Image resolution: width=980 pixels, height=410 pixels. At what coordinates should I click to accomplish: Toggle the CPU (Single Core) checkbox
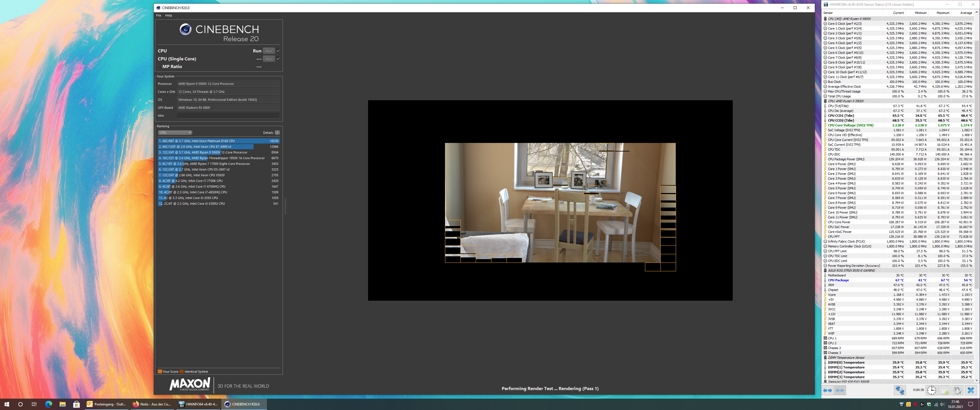pyautogui.click(x=279, y=59)
